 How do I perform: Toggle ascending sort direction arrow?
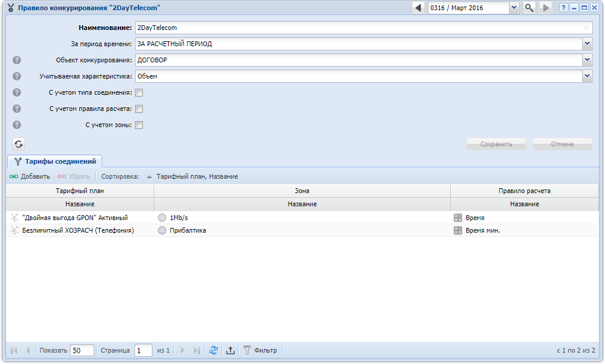click(x=149, y=176)
